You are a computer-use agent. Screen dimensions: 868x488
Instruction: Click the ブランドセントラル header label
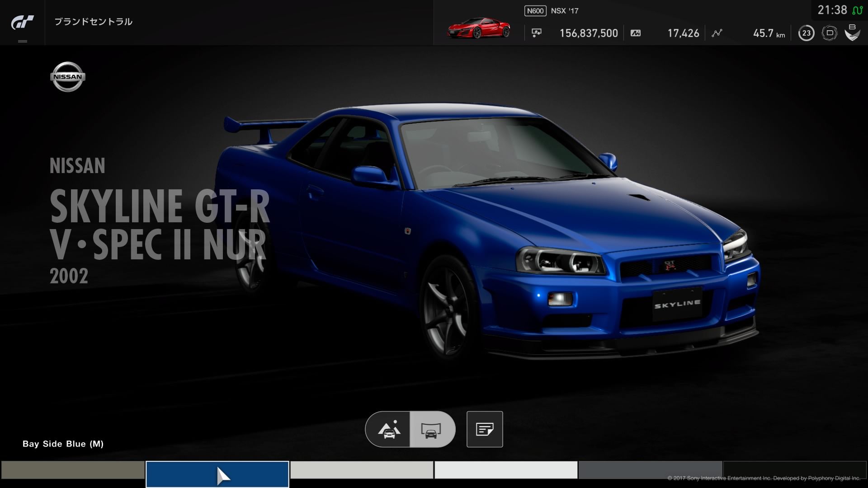(94, 22)
